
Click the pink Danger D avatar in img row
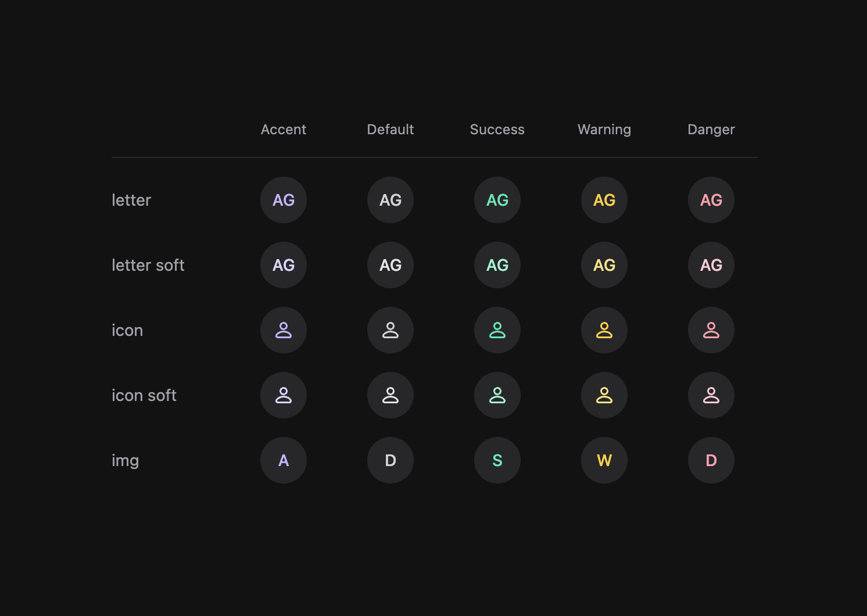point(711,460)
